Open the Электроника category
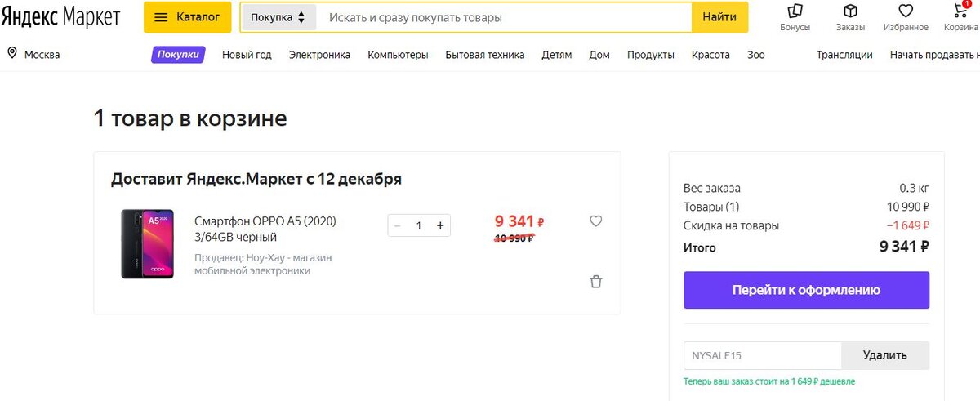 319,55
